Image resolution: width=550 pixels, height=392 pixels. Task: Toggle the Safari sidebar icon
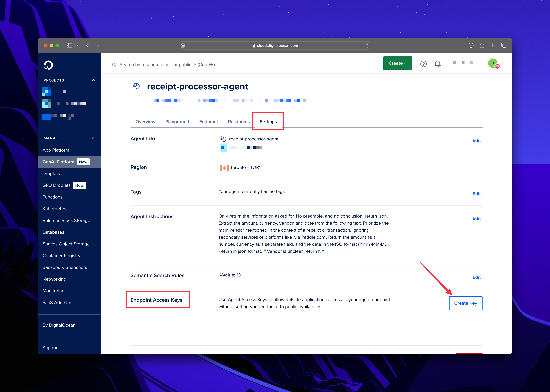pyautogui.click(x=69, y=45)
